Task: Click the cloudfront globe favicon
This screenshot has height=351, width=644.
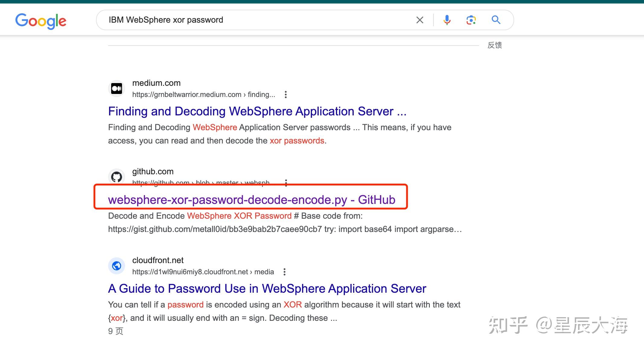Action: (x=117, y=266)
